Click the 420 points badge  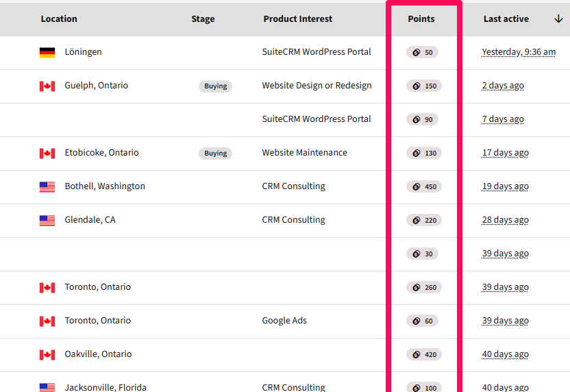pyautogui.click(x=423, y=354)
